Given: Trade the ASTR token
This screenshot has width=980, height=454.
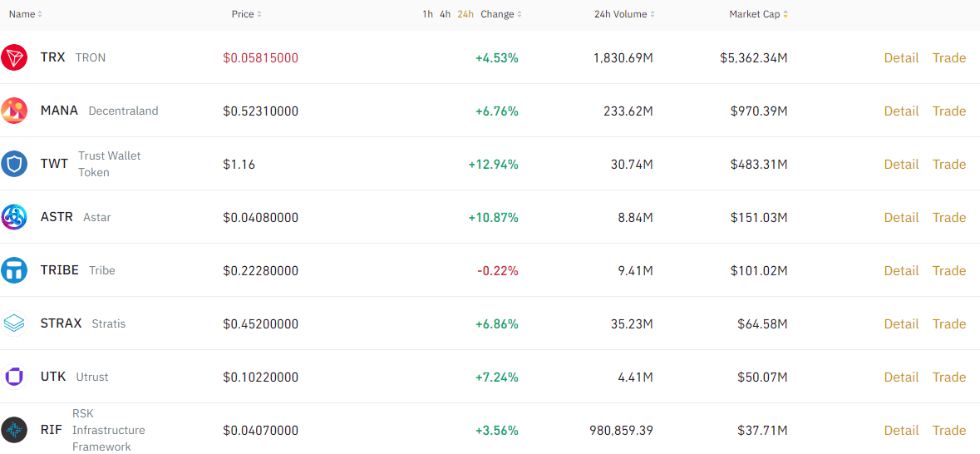Looking at the screenshot, I should (949, 217).
